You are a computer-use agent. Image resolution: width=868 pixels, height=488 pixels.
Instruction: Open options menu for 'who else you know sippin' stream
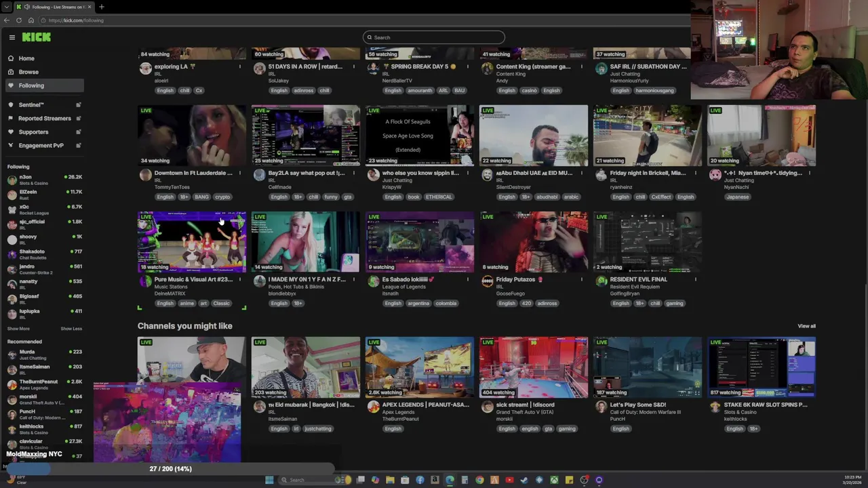click(x=467, y=173)
